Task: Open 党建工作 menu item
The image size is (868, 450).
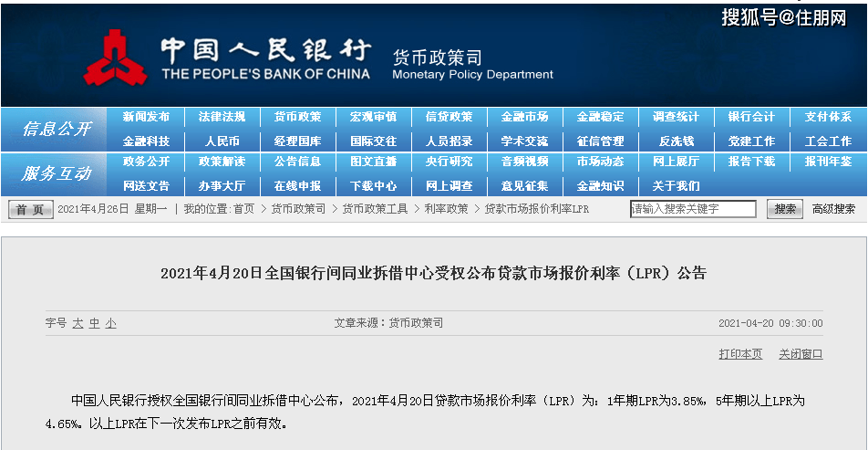Action: [x=751, y=141]
